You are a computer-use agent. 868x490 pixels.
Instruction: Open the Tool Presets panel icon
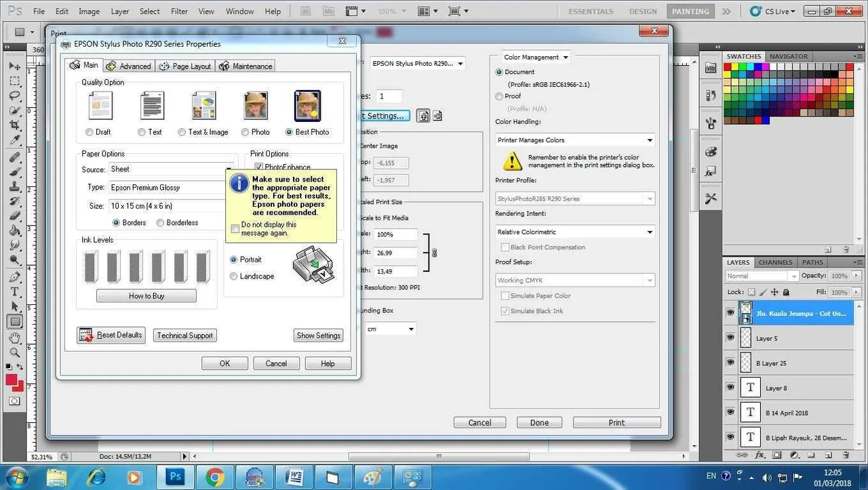tap(711, 198)
